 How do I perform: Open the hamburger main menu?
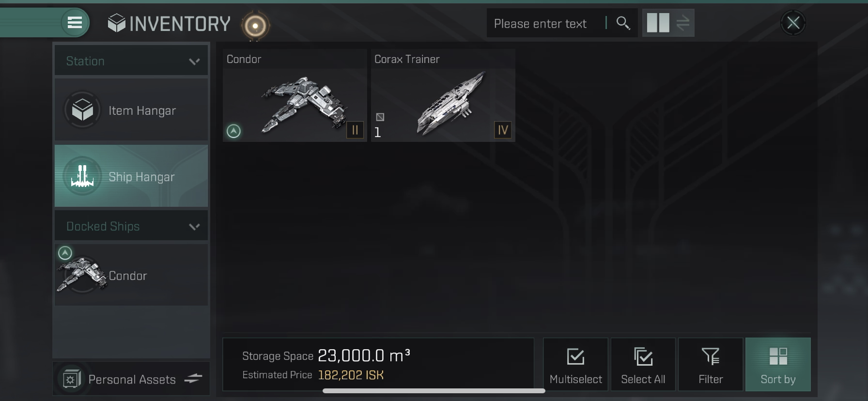(x=75, y=23)
